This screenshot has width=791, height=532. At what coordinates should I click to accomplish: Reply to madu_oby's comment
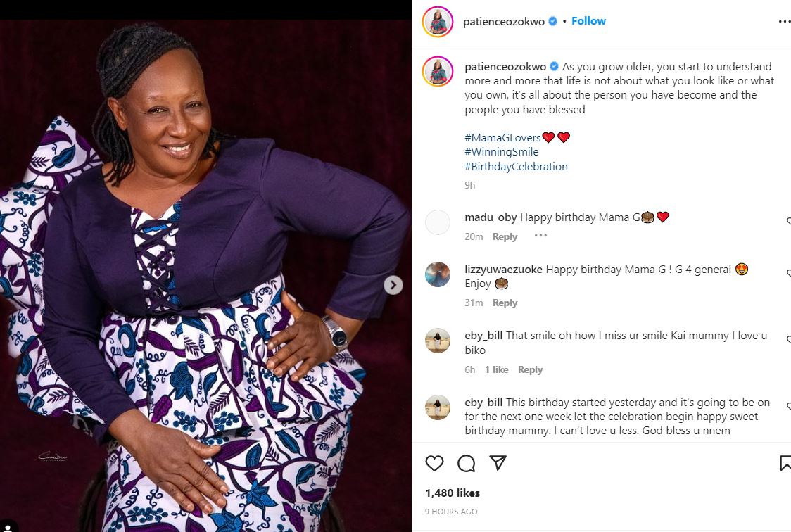[505, 236]
